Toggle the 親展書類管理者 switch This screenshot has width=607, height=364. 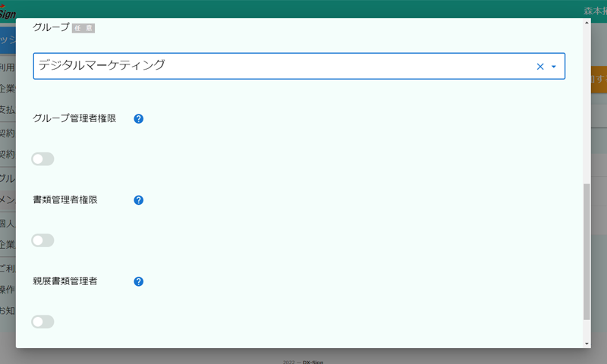click(x=42, y=322)
